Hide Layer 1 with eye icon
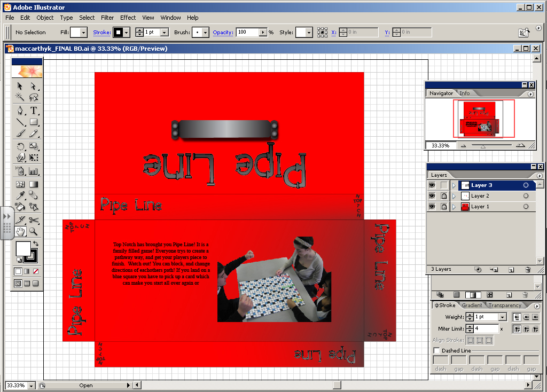Image resolution: width=547 pixels, height=392 pixels. pos(432,207)
